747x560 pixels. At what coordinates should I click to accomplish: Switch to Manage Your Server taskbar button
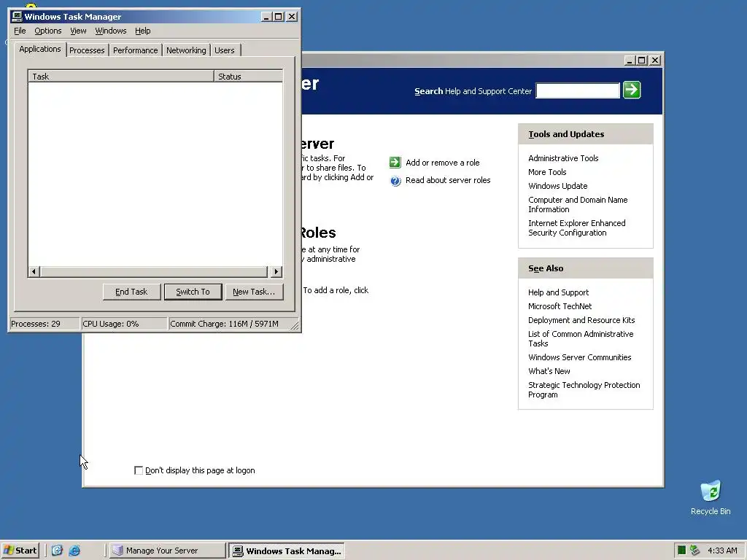click(167, 551)
